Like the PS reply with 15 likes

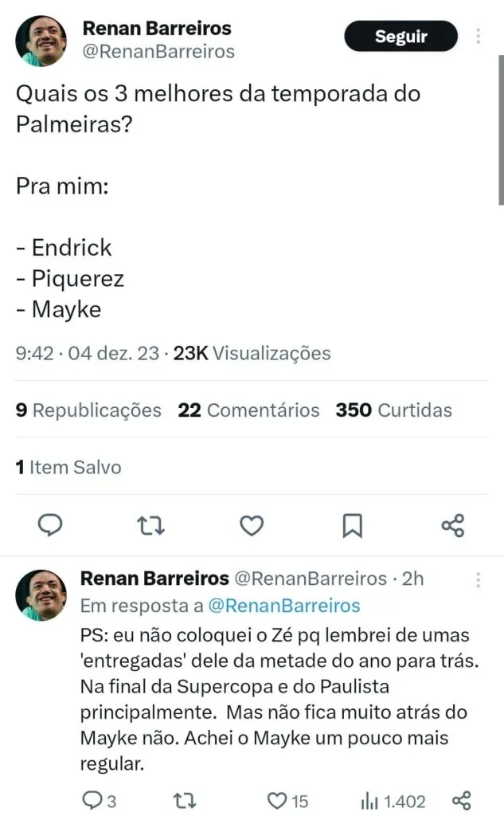pos(276,800)
